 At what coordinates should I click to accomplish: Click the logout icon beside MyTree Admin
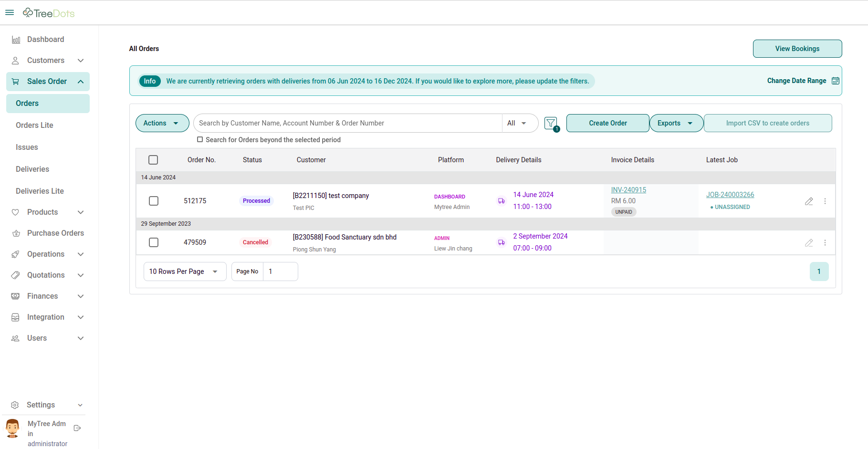[x=77, y=428]
